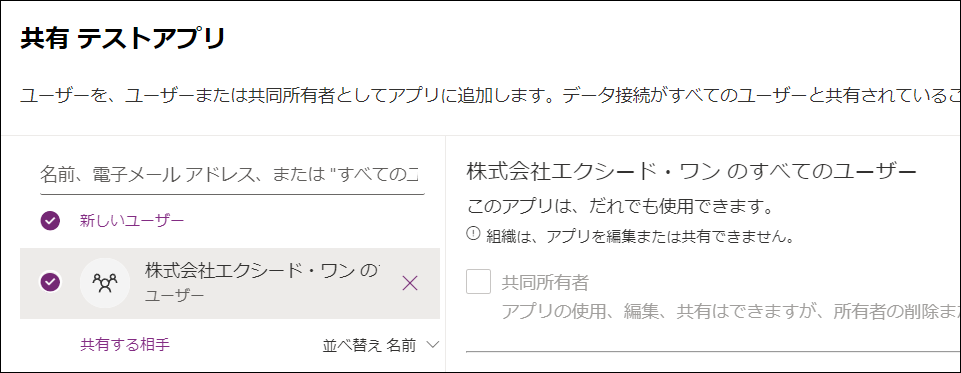The width and height of the screenshot is (961, 373).
Task: Click heading 株式会社エクシード・ワン のすべてのユーザー
Action: (691, 171)
